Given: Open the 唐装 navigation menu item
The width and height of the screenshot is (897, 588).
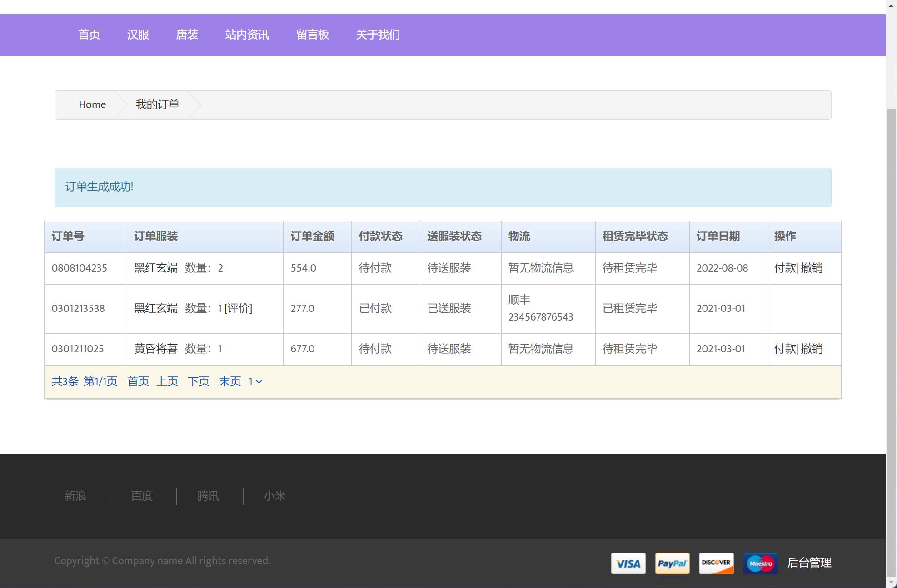Looking at the screenshot, I should click(188, 35).
